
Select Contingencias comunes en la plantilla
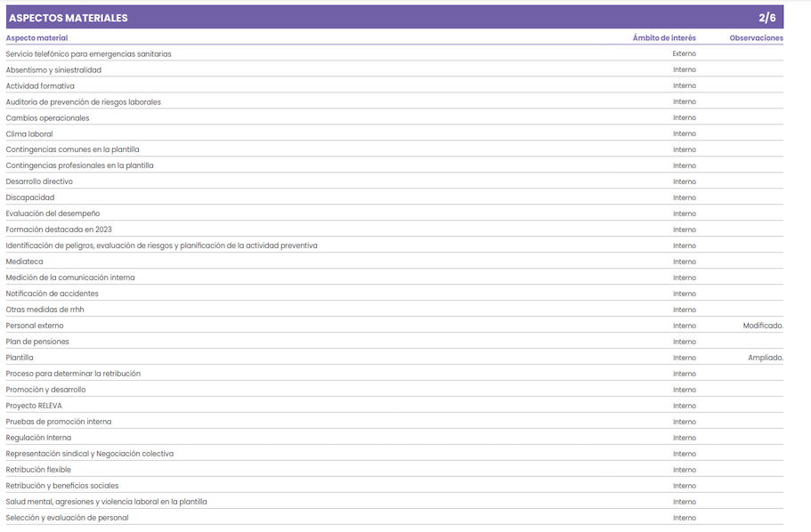coord(72,149)
